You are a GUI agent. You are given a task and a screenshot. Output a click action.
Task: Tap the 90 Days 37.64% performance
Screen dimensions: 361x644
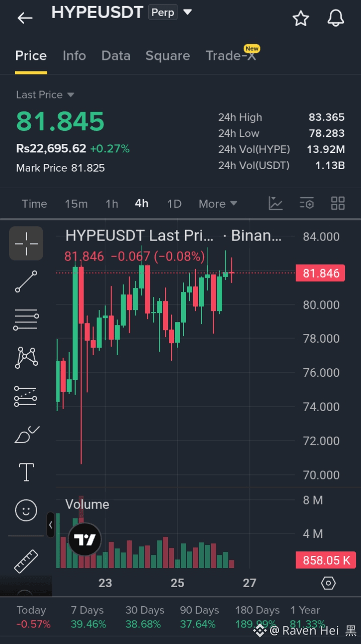(x=200, y=617)
